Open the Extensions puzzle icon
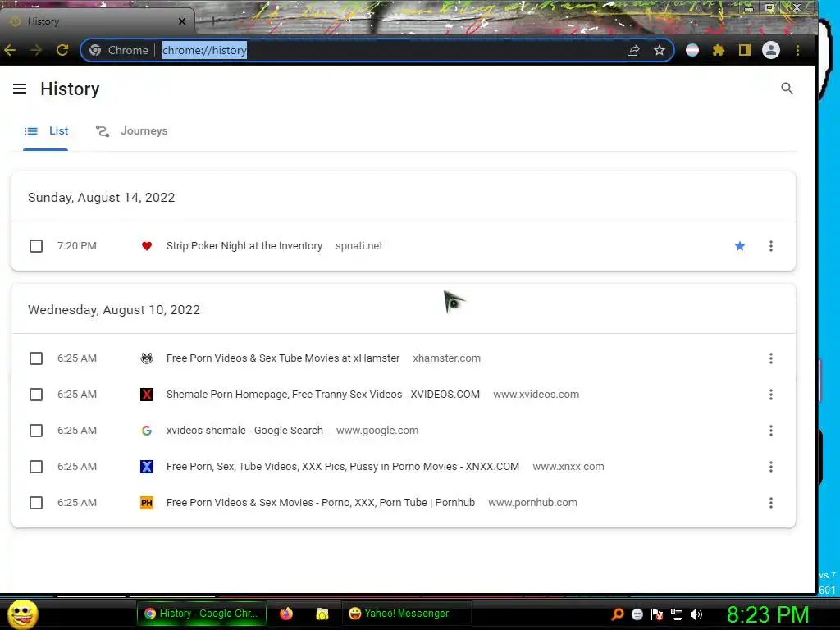 pos(719,50)
